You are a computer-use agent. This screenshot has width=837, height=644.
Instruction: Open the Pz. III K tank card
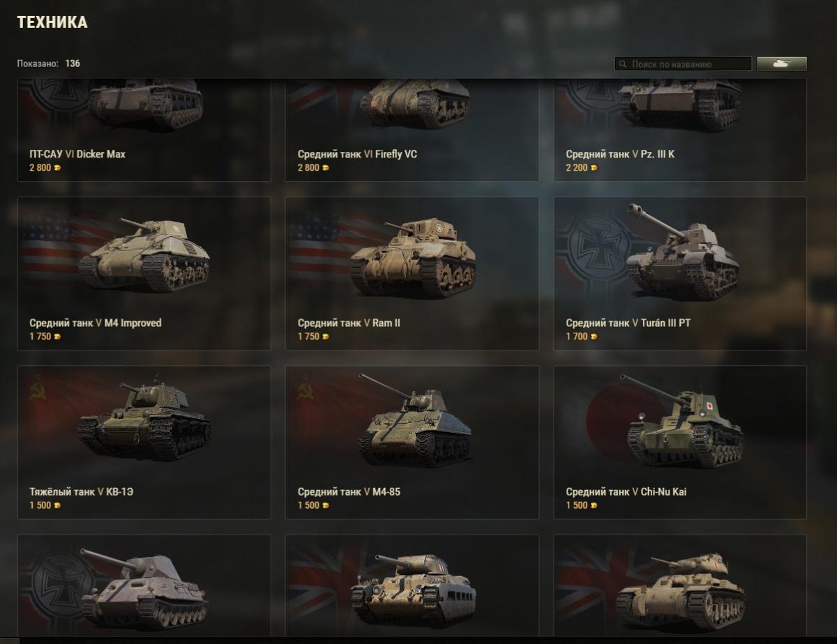[680, 130]
